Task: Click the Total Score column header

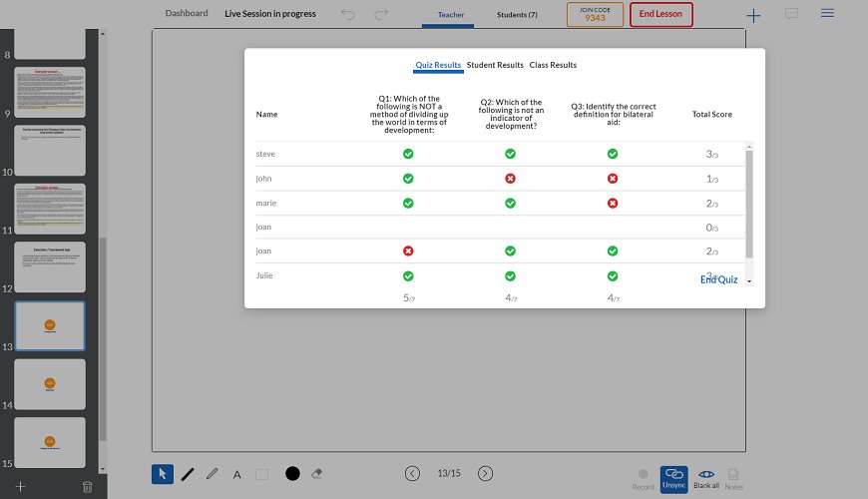Action: click(x=712, y=114)
